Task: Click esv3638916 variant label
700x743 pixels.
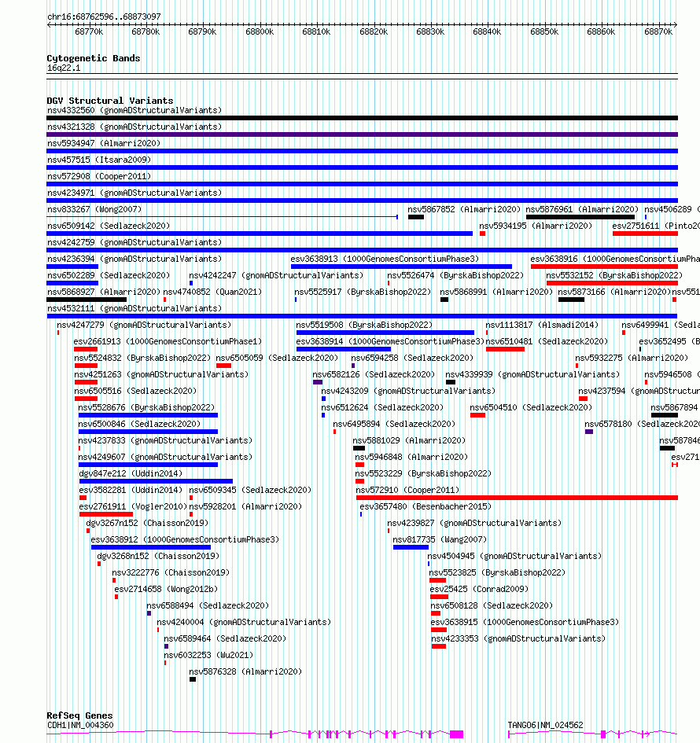Action: [615, 259]
